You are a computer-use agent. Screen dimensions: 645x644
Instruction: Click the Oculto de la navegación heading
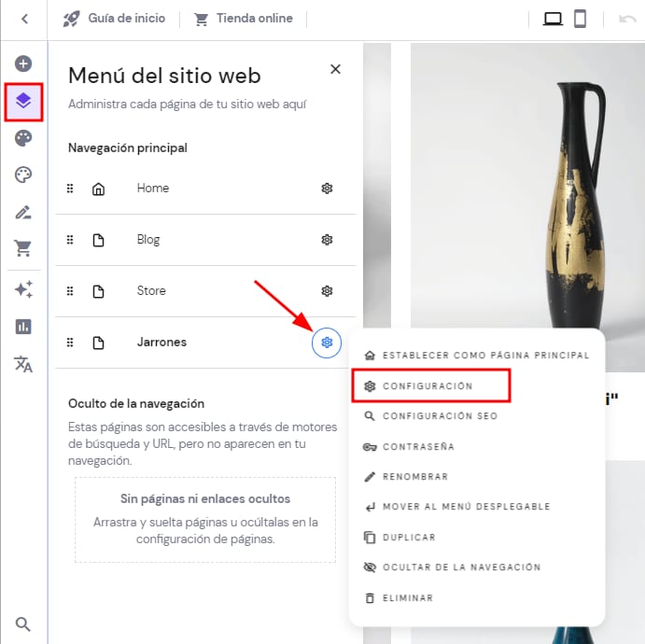click(136, 404)
